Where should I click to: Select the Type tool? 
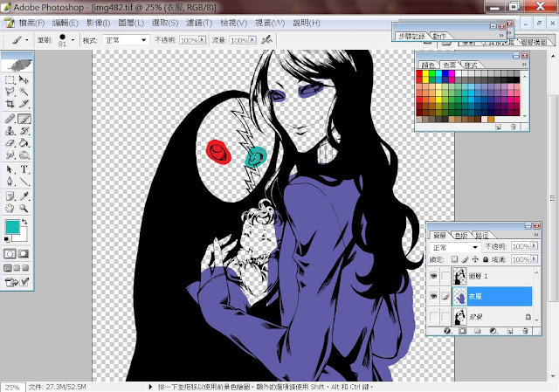click(x=24, y=169)
